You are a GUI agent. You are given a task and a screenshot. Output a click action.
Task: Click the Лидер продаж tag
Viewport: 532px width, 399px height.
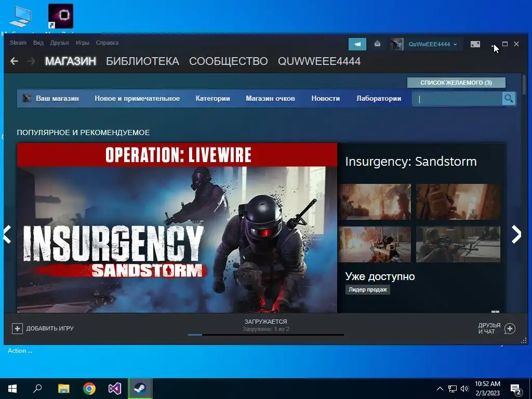click(368, 289)
